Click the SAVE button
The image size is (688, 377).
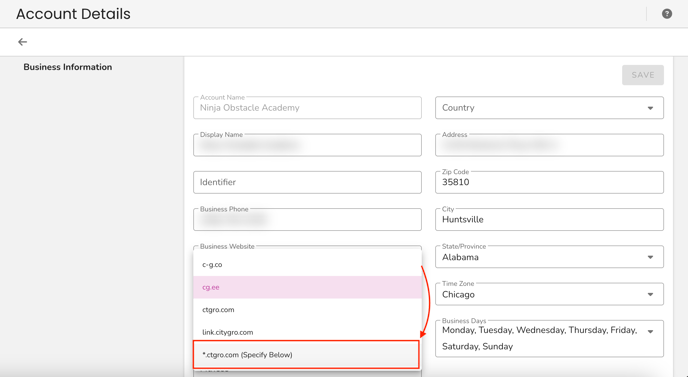(x=643, y=75)
